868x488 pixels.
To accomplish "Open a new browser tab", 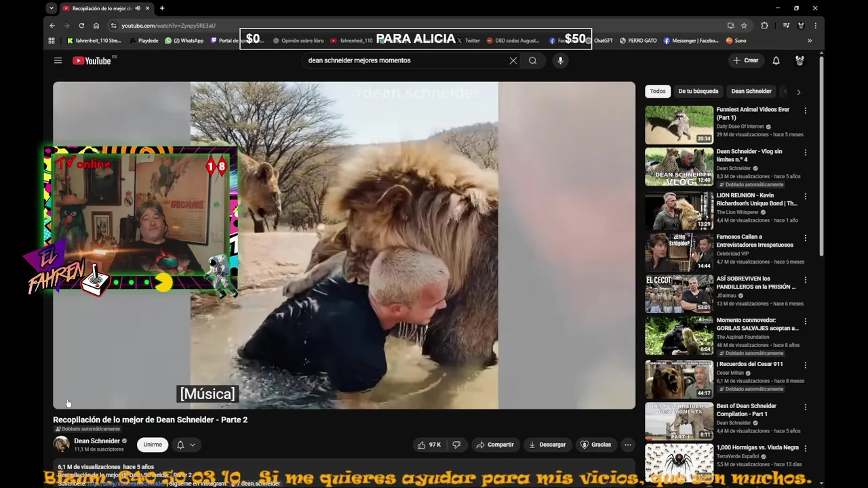I will [162, 8].
